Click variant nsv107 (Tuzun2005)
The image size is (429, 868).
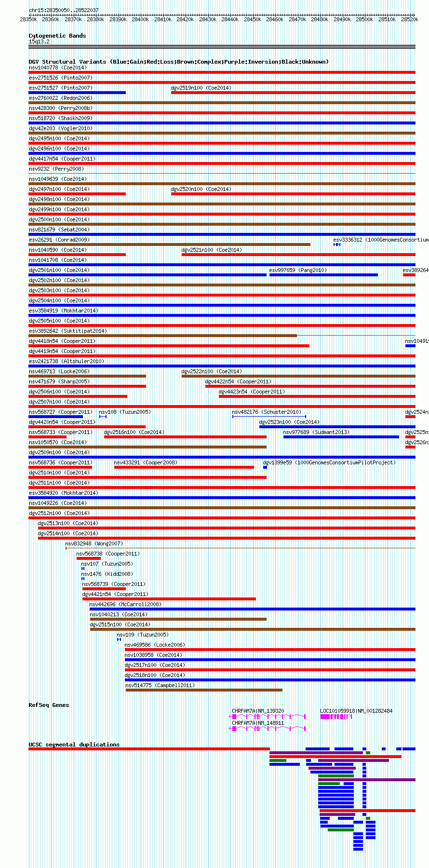(x=107, y=564)
